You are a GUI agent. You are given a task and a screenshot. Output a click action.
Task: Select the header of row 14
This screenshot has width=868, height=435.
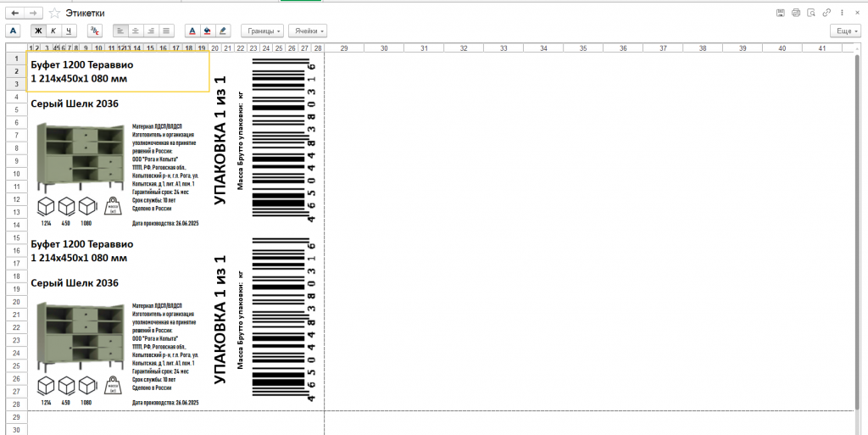[x=16, y=226]
